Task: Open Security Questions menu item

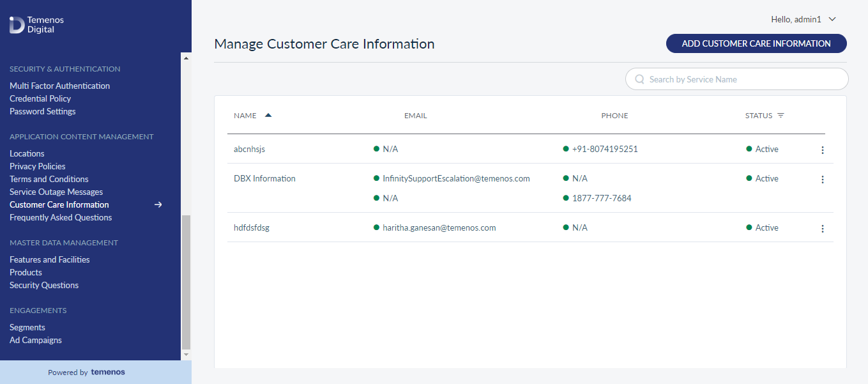Action: click(44, 285)
